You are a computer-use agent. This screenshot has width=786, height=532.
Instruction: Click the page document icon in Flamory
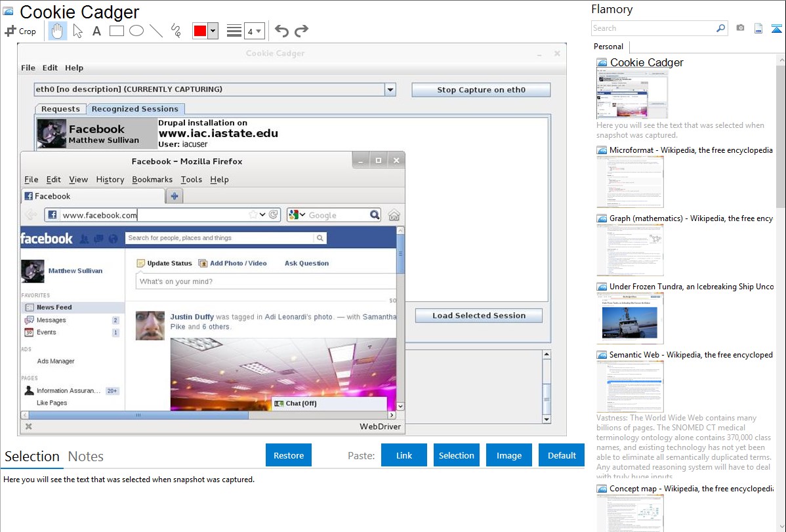click(758, 28)
